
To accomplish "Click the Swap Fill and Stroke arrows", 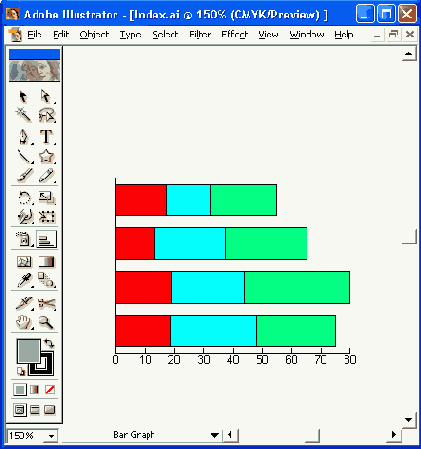I will click(x=49, y=343).
